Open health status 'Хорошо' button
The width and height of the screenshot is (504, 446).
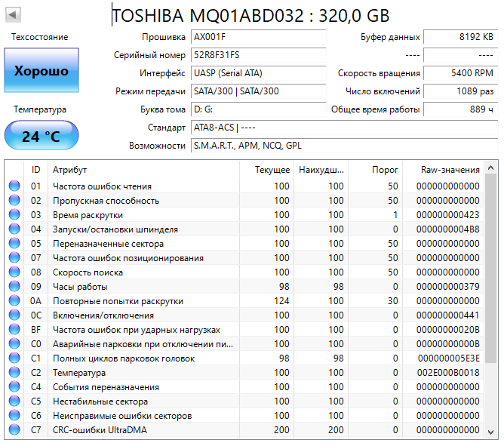coord(41,70)
